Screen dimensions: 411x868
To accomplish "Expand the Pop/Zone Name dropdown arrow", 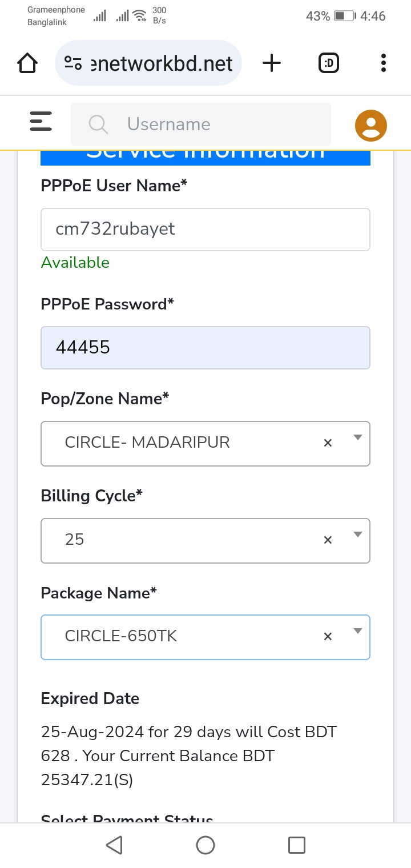I will [358, 438].
